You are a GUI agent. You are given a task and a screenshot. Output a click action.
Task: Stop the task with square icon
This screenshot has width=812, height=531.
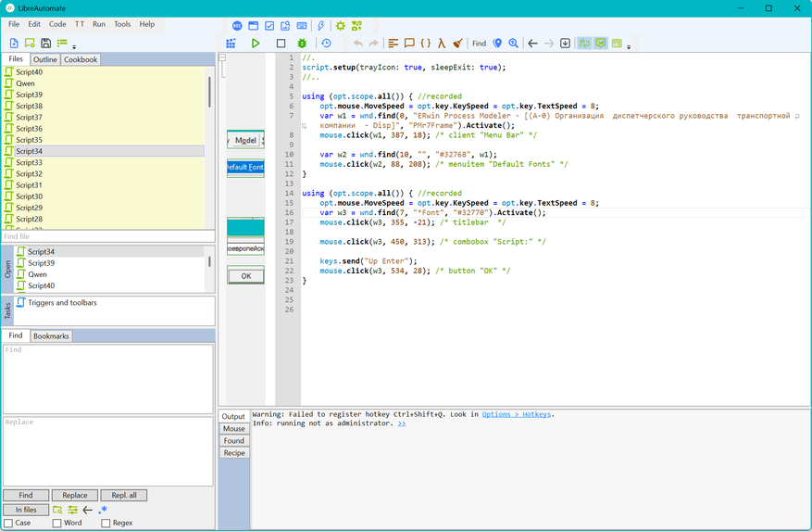point(281,43)
